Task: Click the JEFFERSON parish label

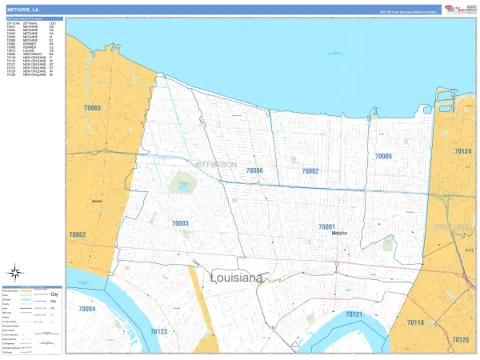Action: (x=216, y=165)
